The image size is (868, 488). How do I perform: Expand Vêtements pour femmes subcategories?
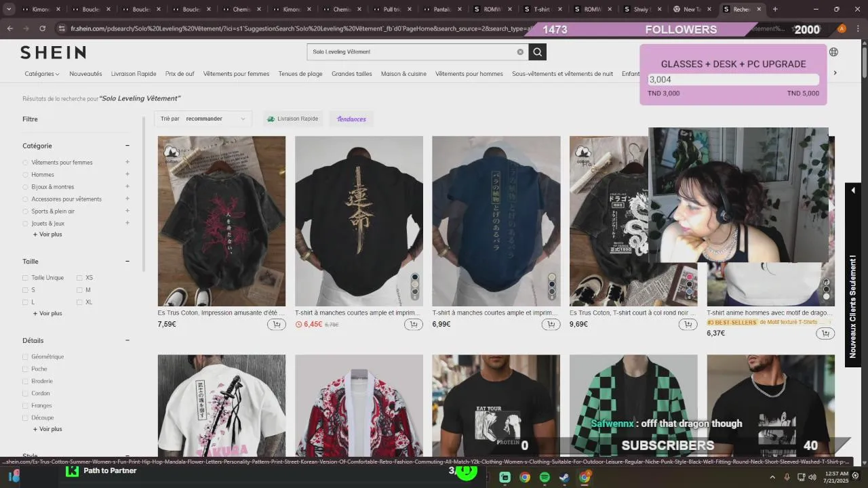(127, 162)
